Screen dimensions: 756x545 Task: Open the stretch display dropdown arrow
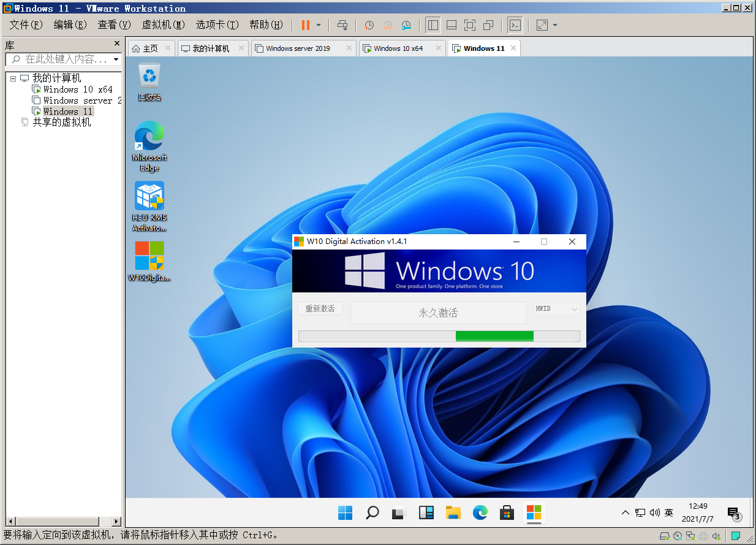555,25
